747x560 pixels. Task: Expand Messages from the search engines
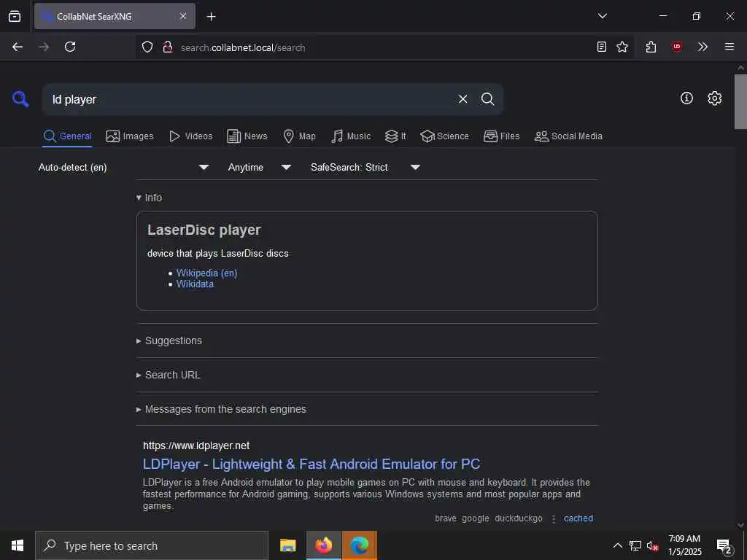click(221, 409)
